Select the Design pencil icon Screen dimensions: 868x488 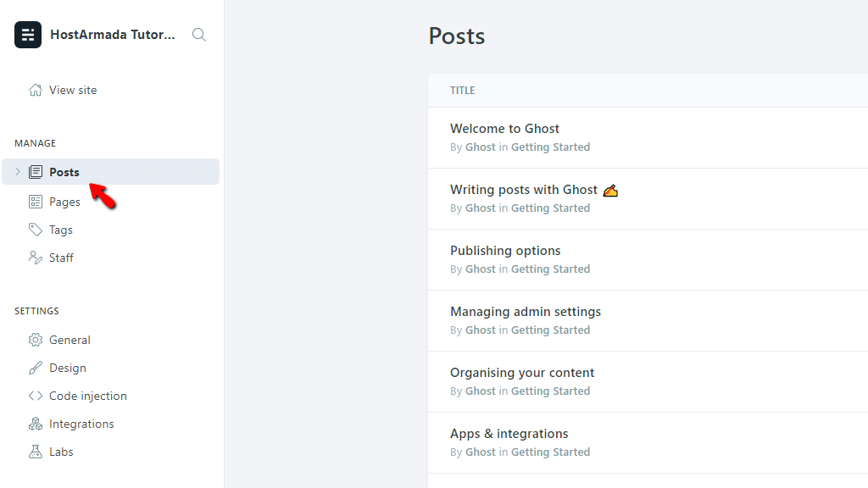click(x=35, y=367)
